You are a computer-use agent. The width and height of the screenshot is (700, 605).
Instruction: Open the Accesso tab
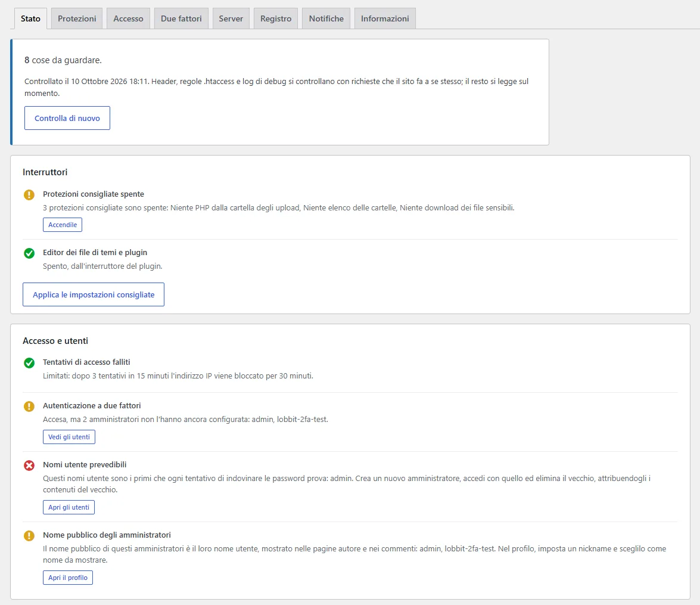pos(128,18)
